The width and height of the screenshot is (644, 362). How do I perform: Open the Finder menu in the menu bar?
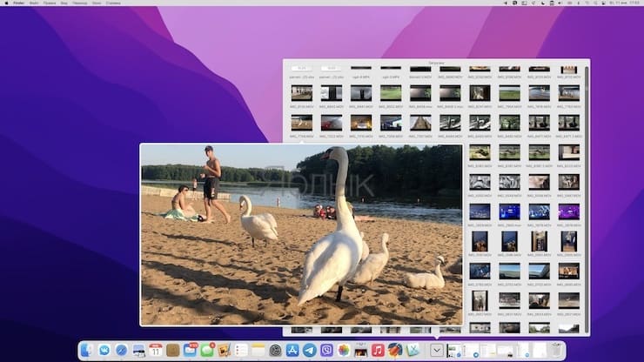(x=18, y=3)
